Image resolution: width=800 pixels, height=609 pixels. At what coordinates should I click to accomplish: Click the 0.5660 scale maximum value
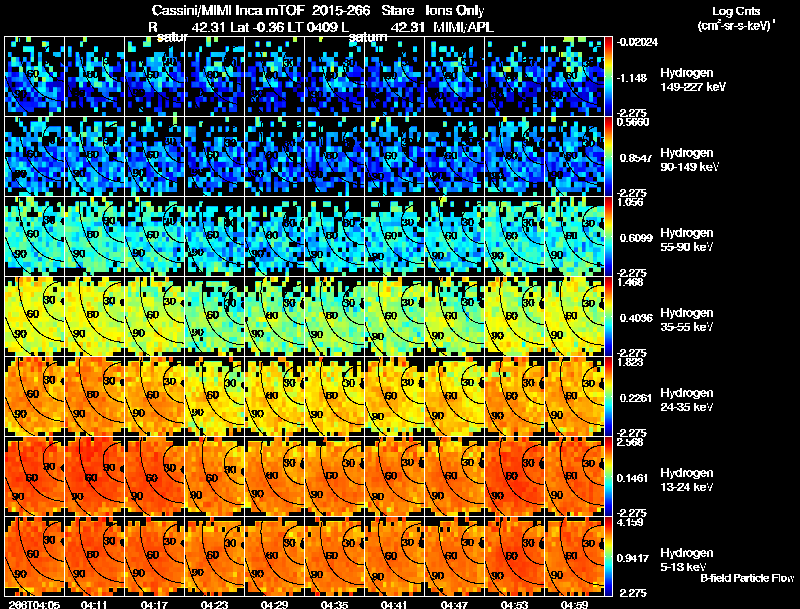point(633,122)
